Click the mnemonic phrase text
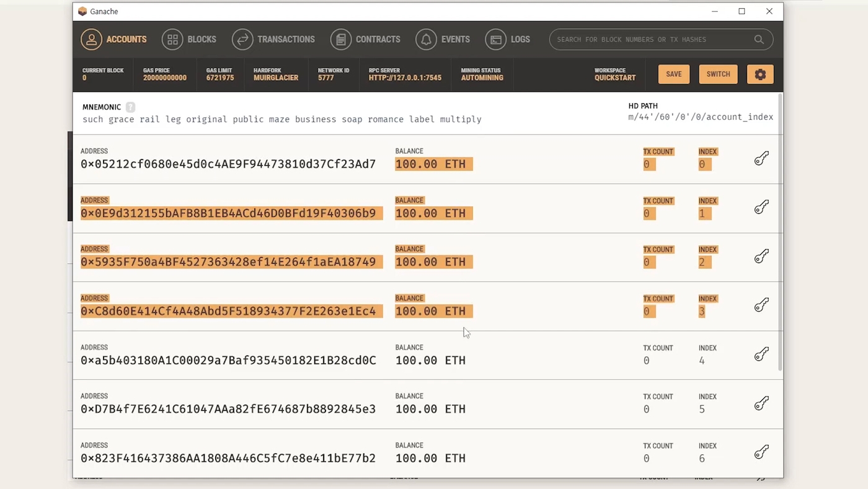Viewport: 868px width, 489px height. pyautogui.click(x=282, y=119)
